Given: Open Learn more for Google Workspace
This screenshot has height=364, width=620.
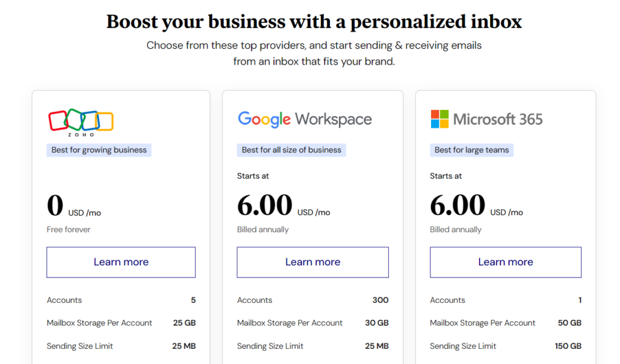Looking at the screenshot, I should pos(312,262).
